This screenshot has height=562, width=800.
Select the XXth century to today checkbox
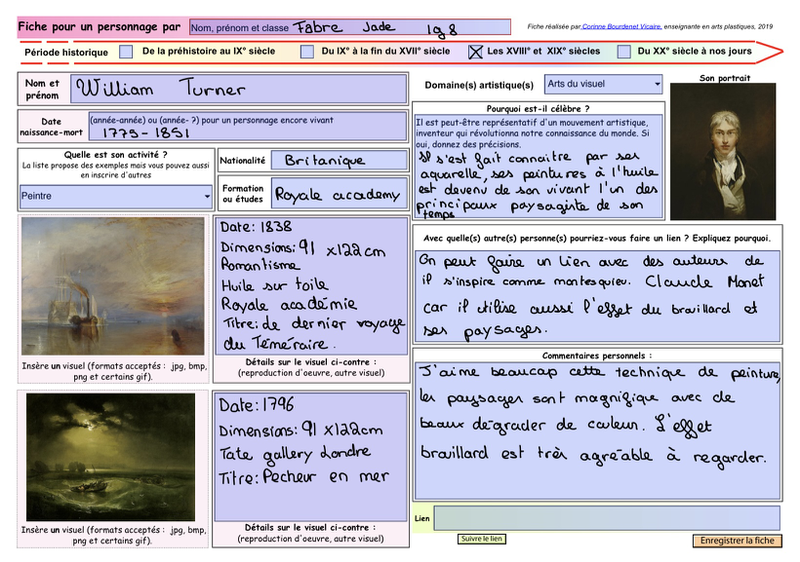coord(624,51)
